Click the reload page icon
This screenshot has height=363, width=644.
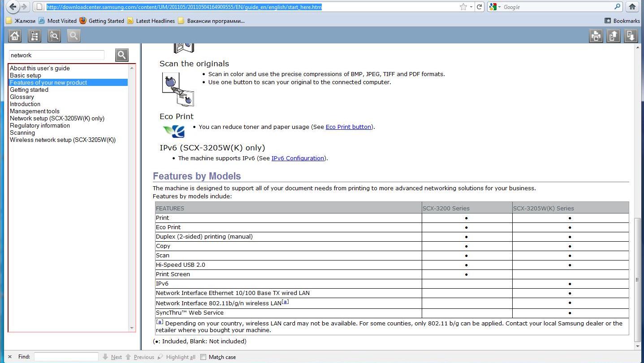480,7
